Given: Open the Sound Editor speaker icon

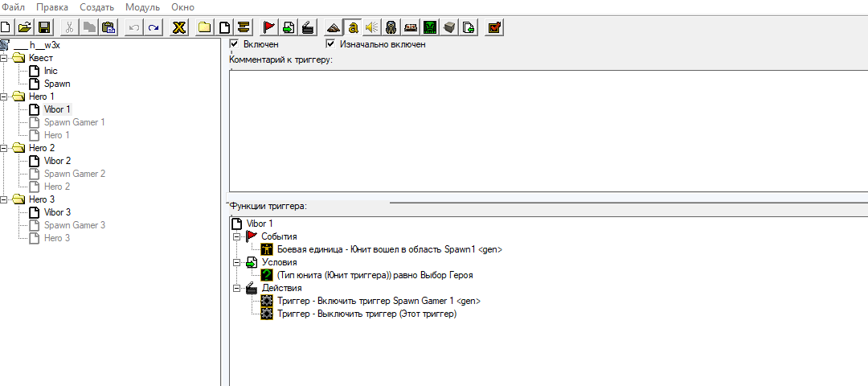Looking at the screenshot, I should point(371,27).
